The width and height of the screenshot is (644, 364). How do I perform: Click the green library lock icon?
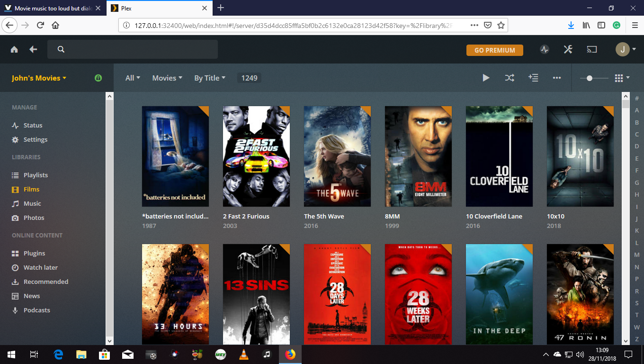98,78
